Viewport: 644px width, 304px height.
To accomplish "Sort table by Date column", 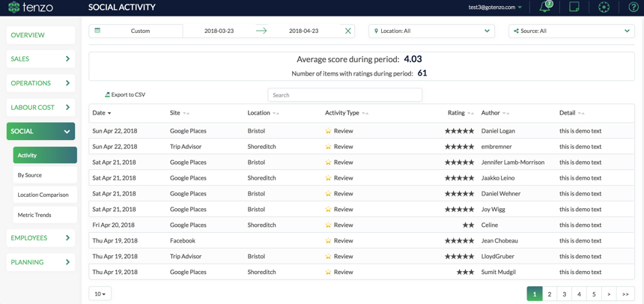I will coord(102,113).
